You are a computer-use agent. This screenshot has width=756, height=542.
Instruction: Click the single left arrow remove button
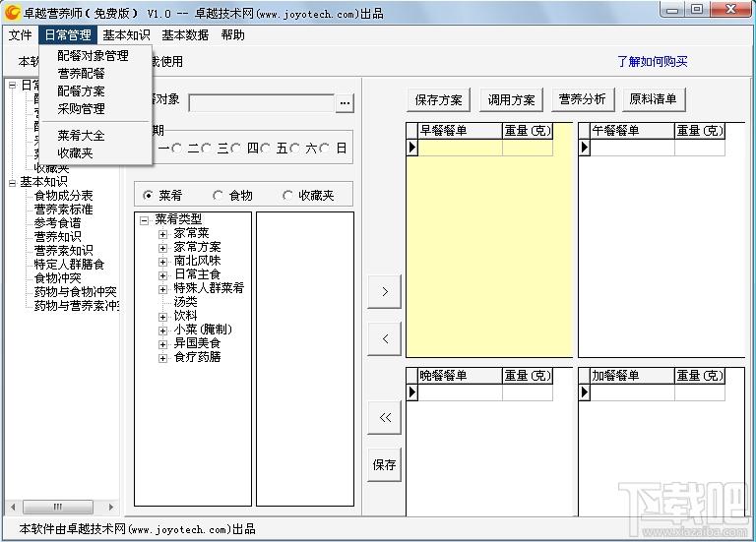pos(384,338)
